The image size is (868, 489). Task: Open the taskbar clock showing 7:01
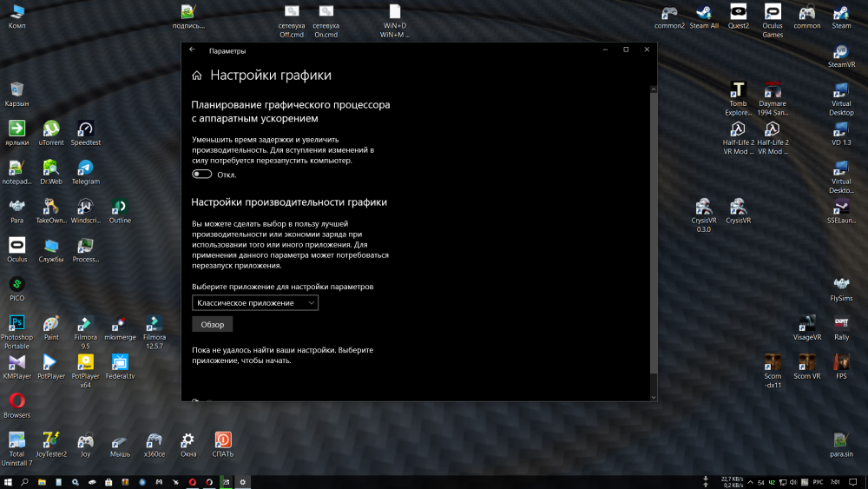(835, 482)
